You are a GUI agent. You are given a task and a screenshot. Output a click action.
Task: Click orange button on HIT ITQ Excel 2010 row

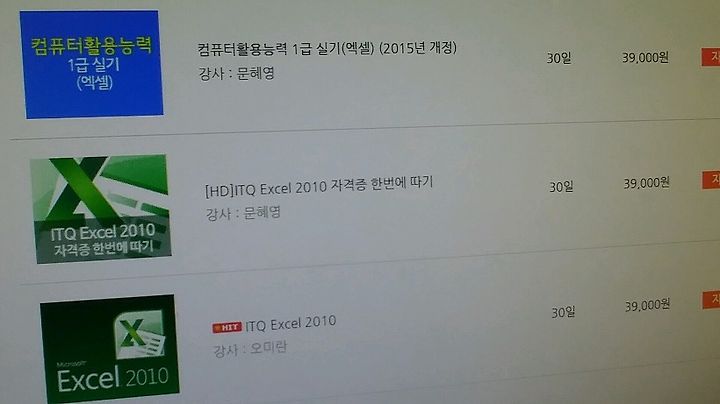[x=711, y=300]
